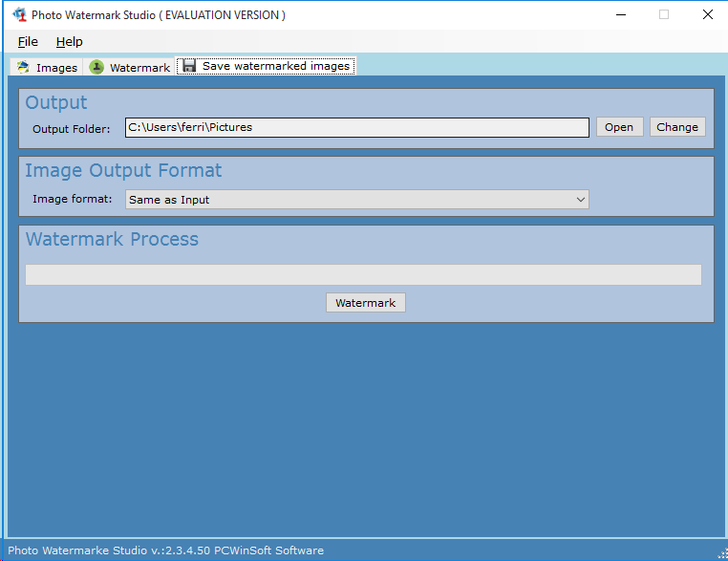This screenshot has width=728, height=561.
Task: Click the Watermark Process progress bar
Action: pyautogui.click(x=363, y=275)
